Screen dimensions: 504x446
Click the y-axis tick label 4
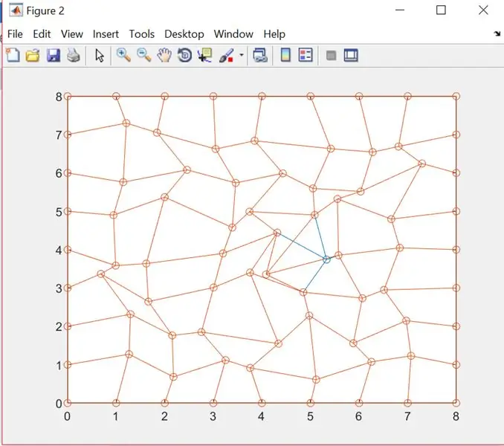[x=59, y=251]
